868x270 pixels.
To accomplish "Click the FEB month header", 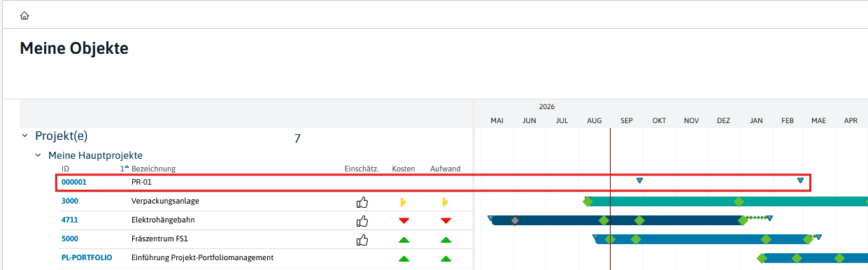I will (788, 121).
